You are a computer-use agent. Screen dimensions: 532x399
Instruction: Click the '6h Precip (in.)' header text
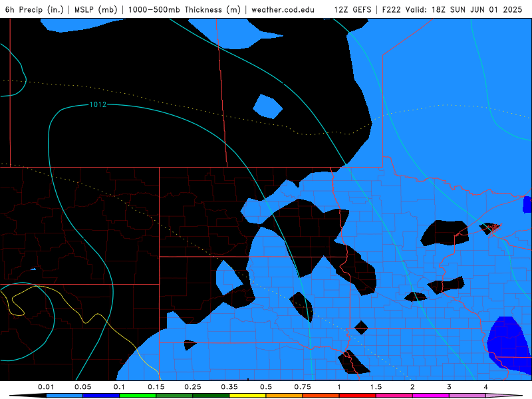(x=35, y=9)
